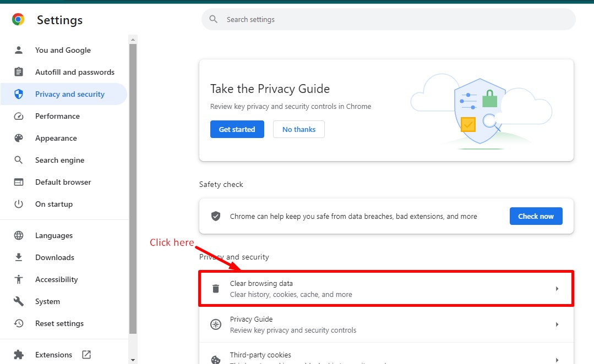This screenshot has width=594, height=364.
Task: Click the puzzle piece icon for Extensions
Action: click(19, 355)
